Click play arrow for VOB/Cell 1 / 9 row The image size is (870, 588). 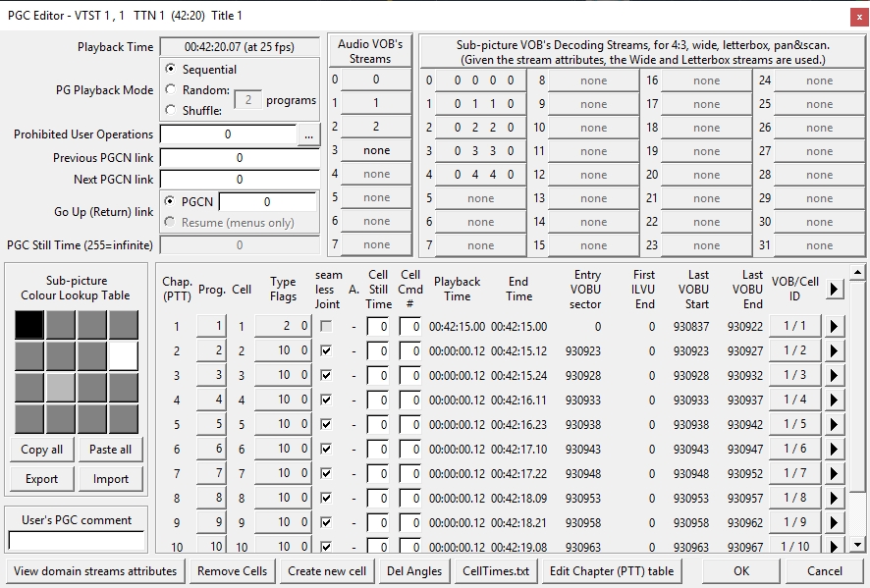pos(835,522)
